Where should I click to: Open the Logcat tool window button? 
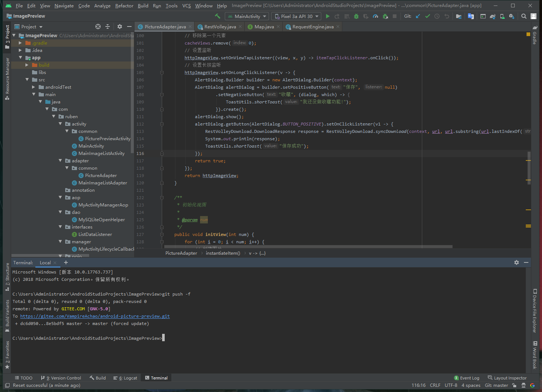click(x=125, y=378)
